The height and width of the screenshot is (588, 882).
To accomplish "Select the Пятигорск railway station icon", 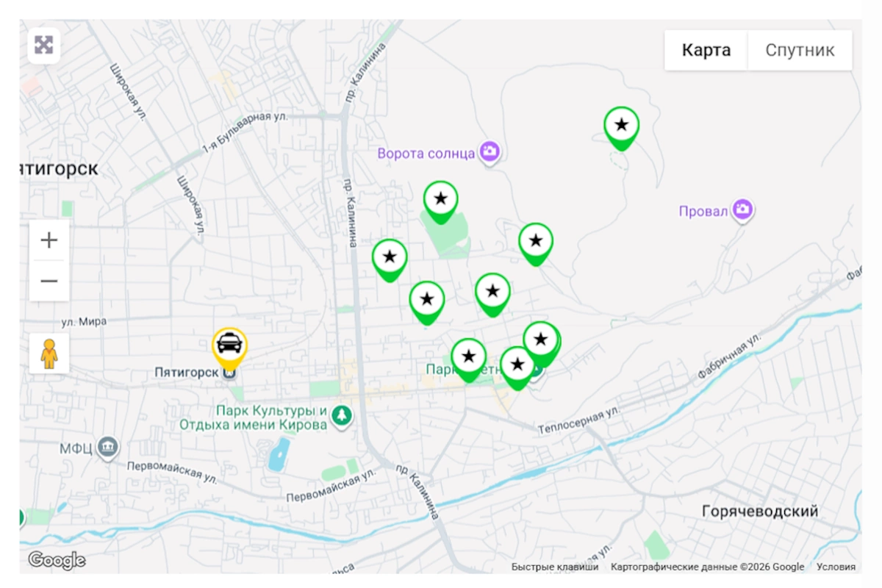I will click(x=230, y=373).
